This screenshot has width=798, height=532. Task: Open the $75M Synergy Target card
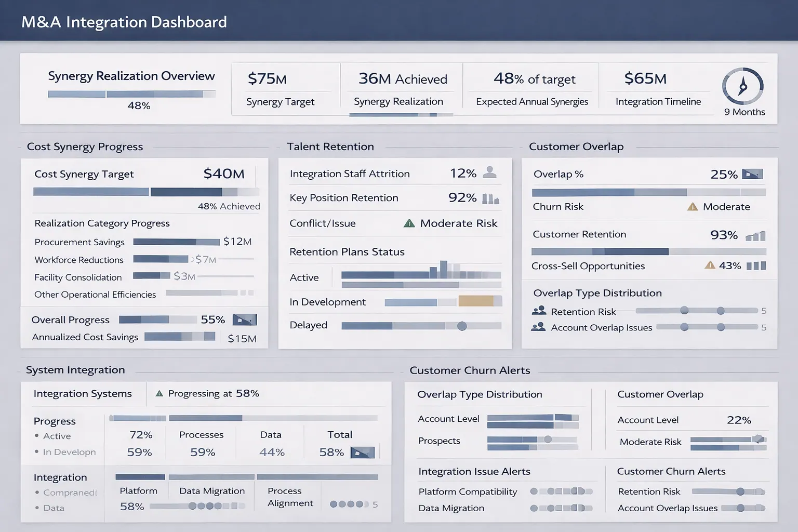285,88
